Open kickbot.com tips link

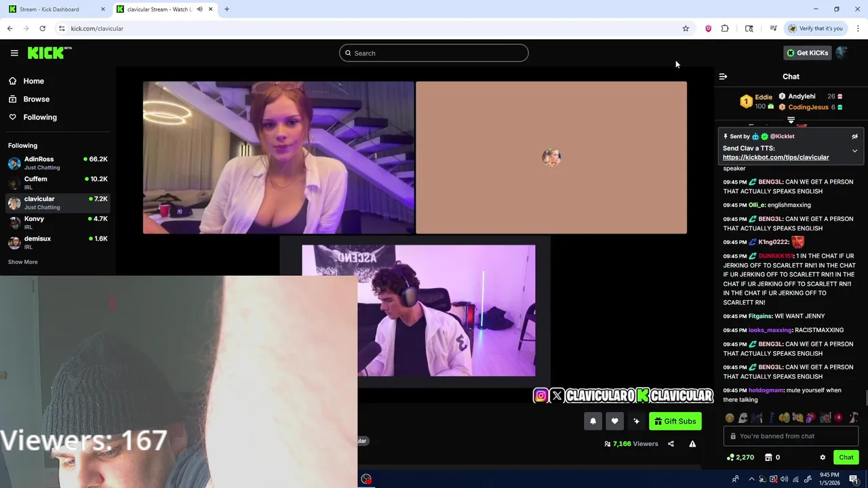point(776,157)
